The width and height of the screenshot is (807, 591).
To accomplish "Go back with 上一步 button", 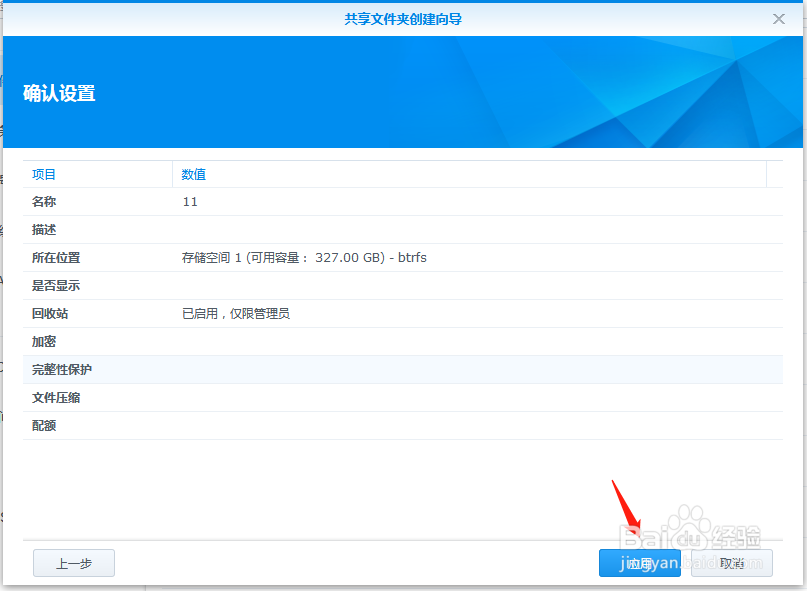I will 74,563.
